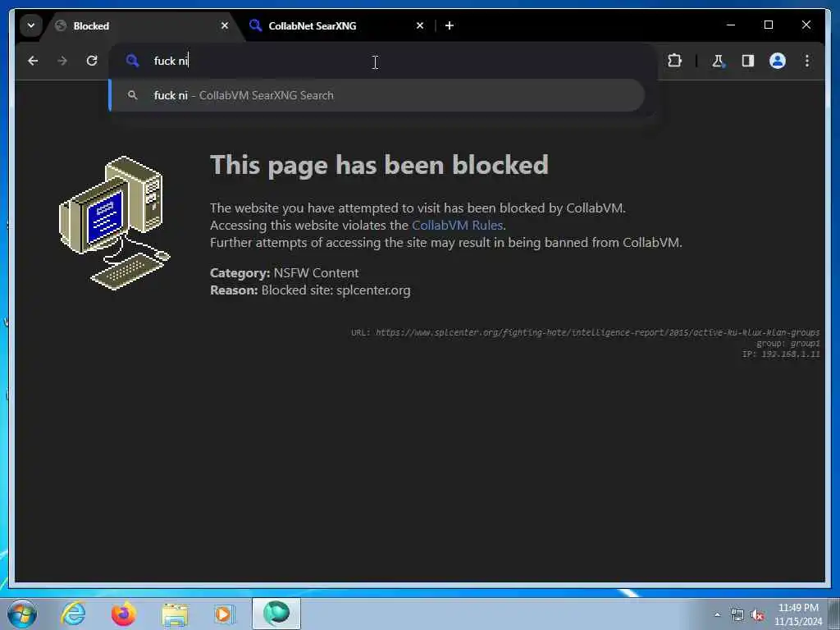Toggle the browser side panel
The height and width of the screenshot is (630, 840).
pyautogui.click(x=748, y=61)
